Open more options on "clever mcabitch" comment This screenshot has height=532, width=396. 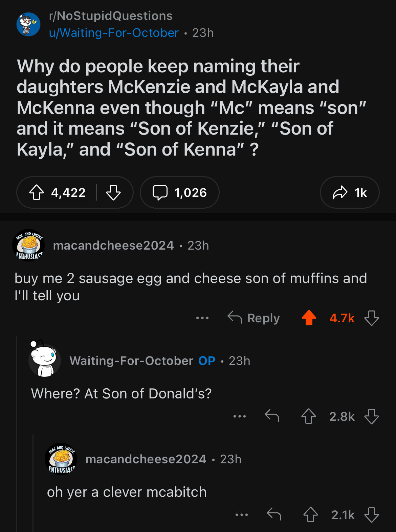pos(242,515)
